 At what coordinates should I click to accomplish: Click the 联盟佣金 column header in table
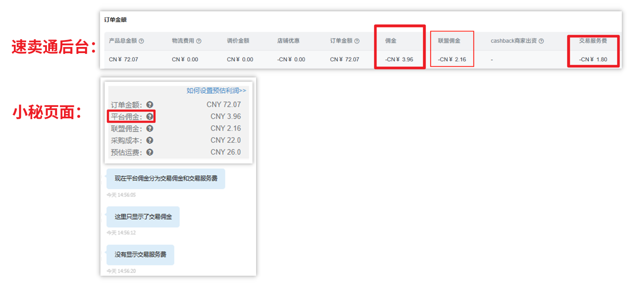[449, 41]
